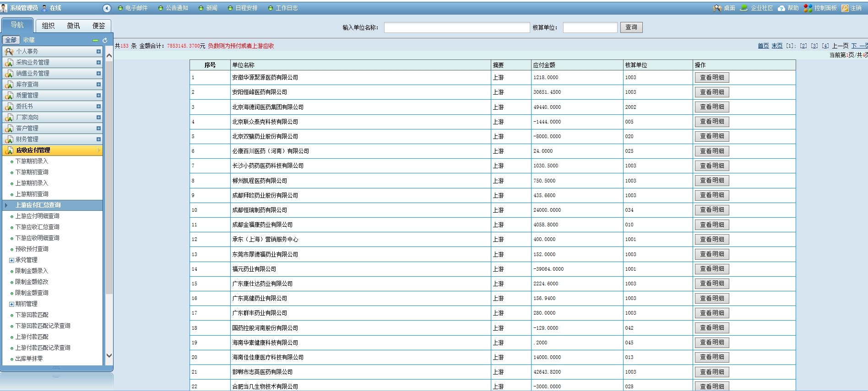The width and height of the screenshot is (868, 391).
Task: Open the 桌面 desktop icon in top bar
Action: point(717,8)
